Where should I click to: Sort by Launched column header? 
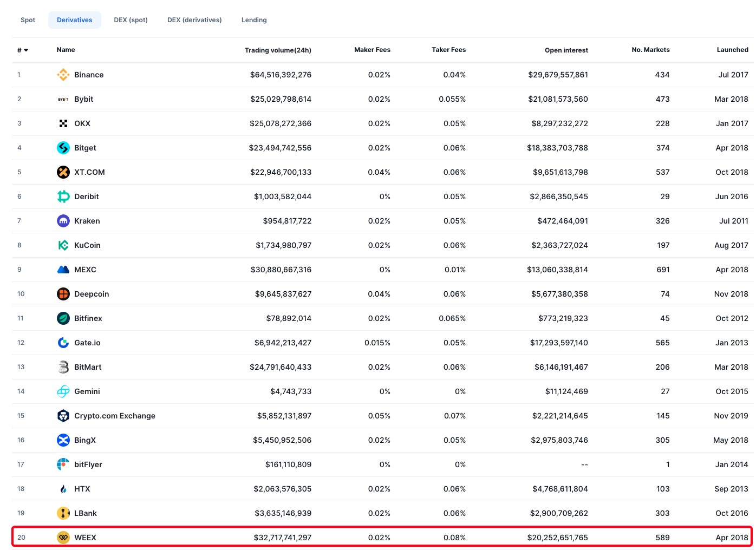click(732, 50)
